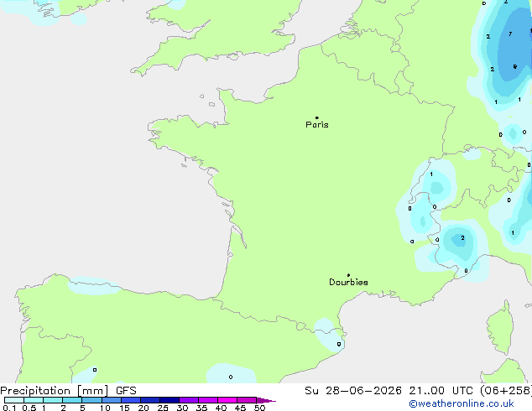The image size is (532, 411).
Task: Click the '15' legend scale label
Action: [x=124, y=408]
